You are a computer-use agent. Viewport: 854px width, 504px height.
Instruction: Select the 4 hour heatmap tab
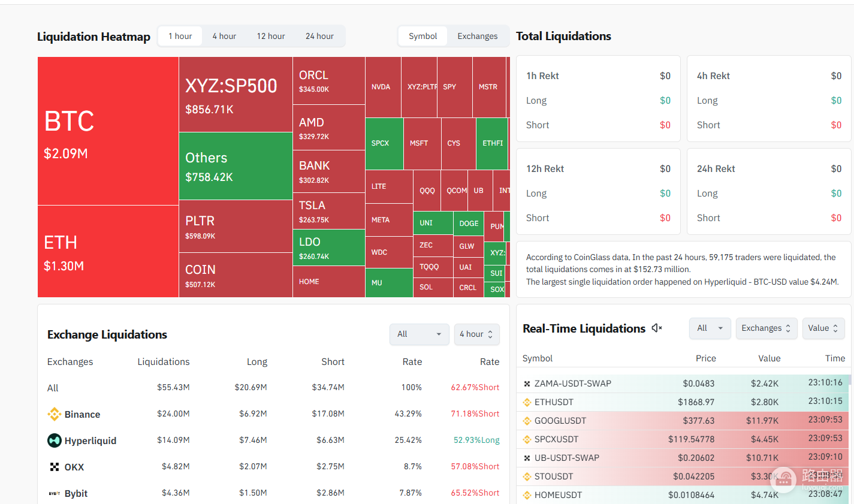pos(224,36)
